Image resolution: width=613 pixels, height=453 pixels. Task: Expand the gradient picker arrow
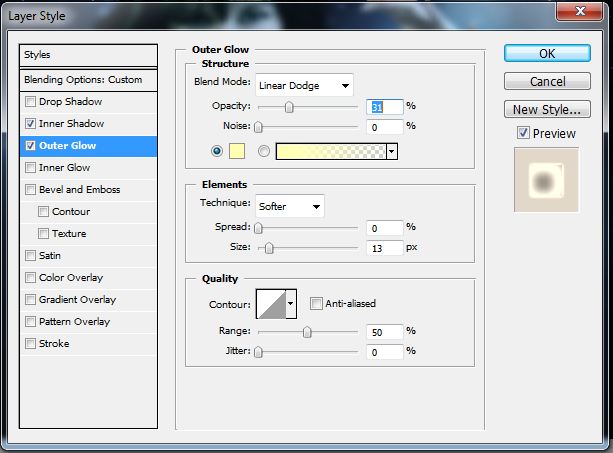point(392,151)
